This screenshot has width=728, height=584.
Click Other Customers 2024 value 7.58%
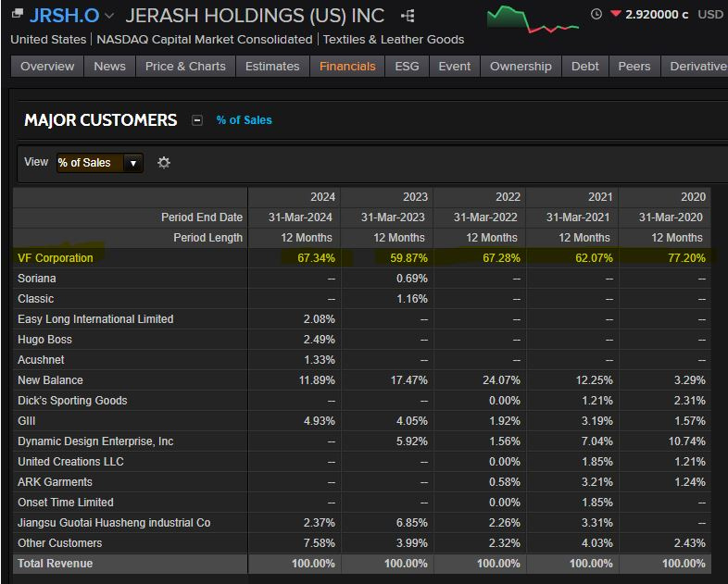[320, 543]
